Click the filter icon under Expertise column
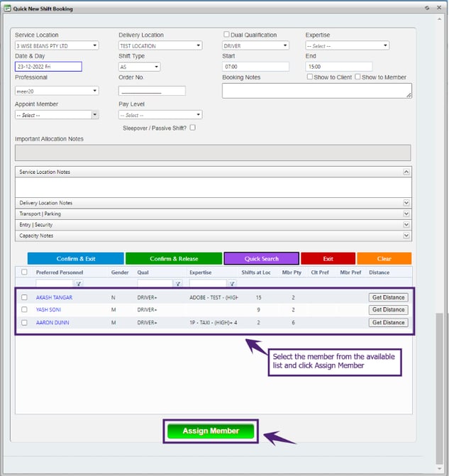The width and height of the screenshot is (449, 476). [x=232, y=284]
